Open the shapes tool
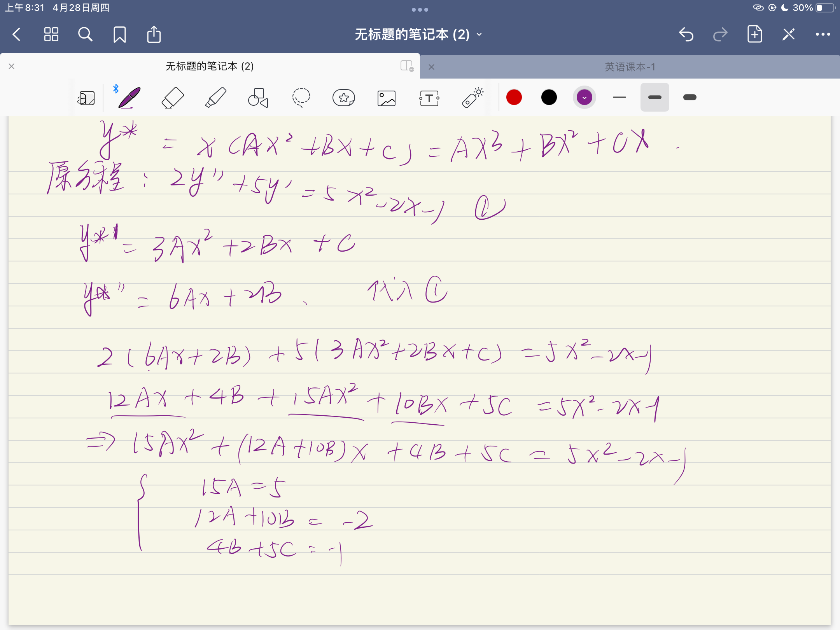This screenshot has height=630, width=840. click(x=258, y=98)
